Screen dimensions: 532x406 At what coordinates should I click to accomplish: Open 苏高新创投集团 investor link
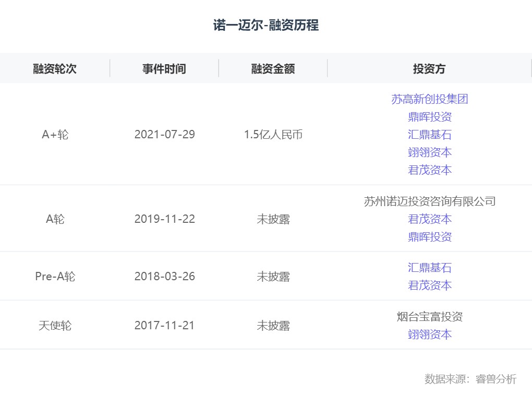(x=430, y=99)
